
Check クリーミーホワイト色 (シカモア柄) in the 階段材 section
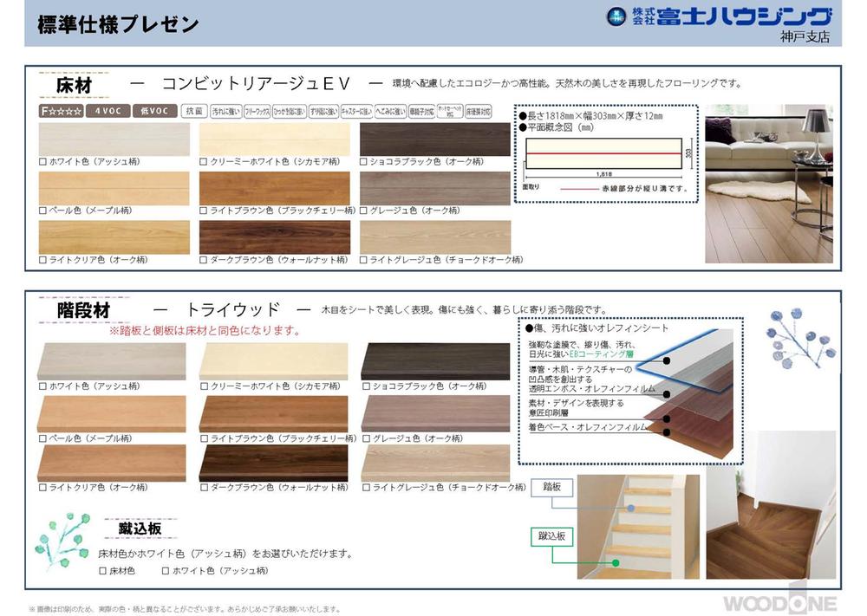point(204,386)
